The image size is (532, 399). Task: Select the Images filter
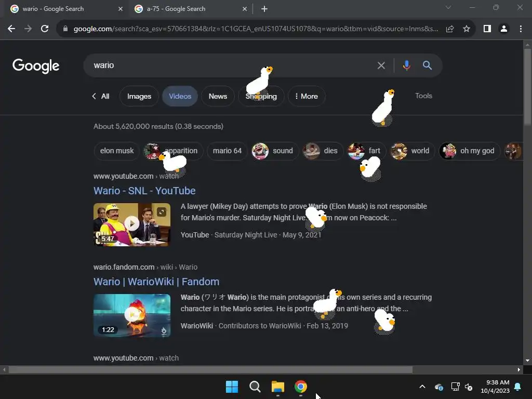(x=139, y=96)
